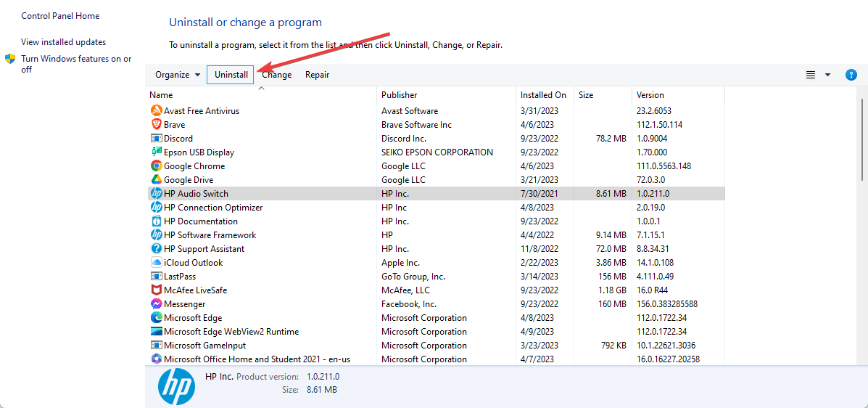This screenshot has width=868, height=408.
Task: Select the Avast Free Antivirus row
Action: [x=437, y=111]
